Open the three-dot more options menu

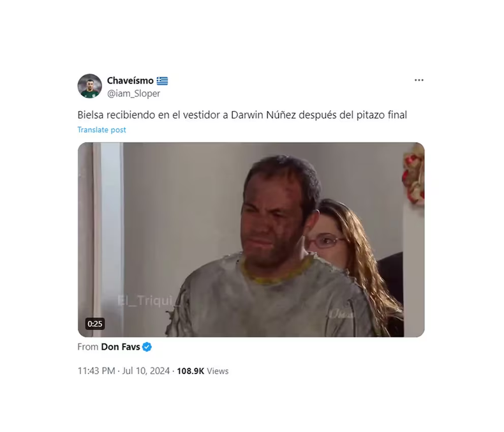[419, 80]
